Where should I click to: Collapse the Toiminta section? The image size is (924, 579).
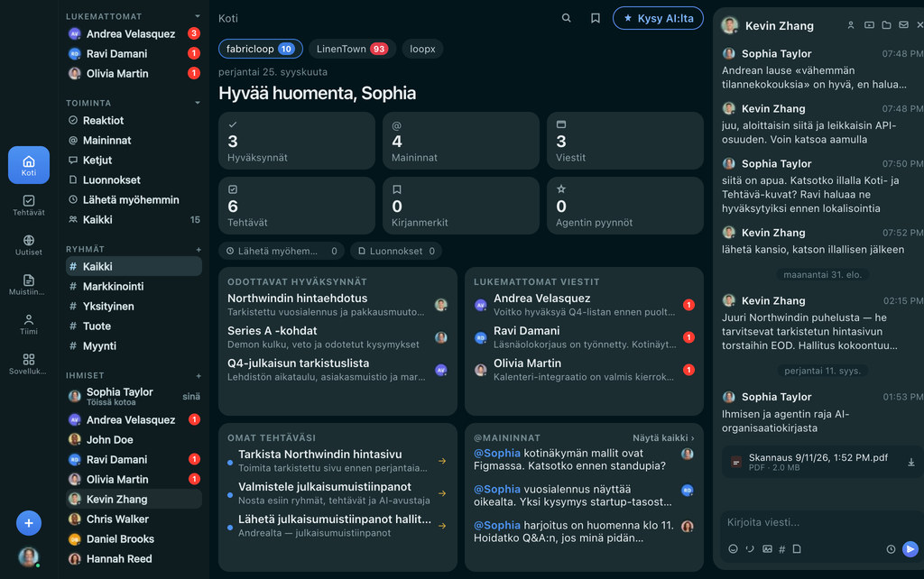(x=198, y=103)
